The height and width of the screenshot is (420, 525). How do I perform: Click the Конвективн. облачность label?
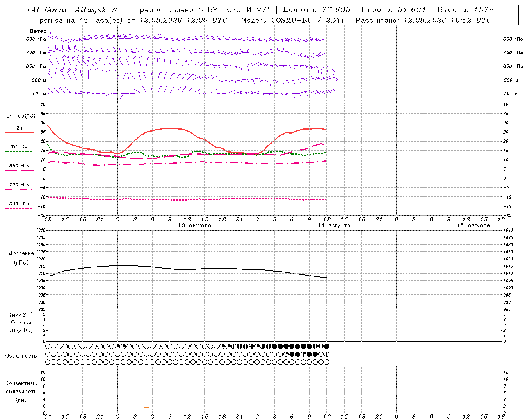click(21, 387)
